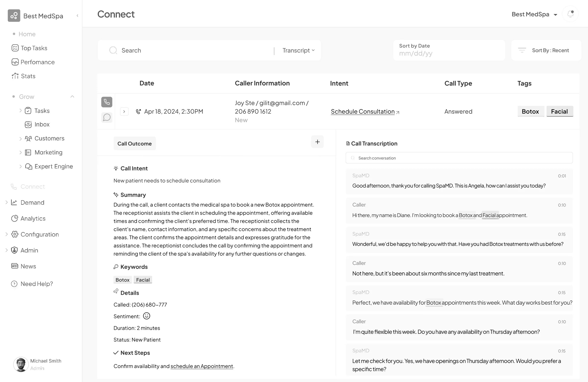Collapse the Grow section
The image size is (588, 382).
pyautogui.click(x=72, y=96)
